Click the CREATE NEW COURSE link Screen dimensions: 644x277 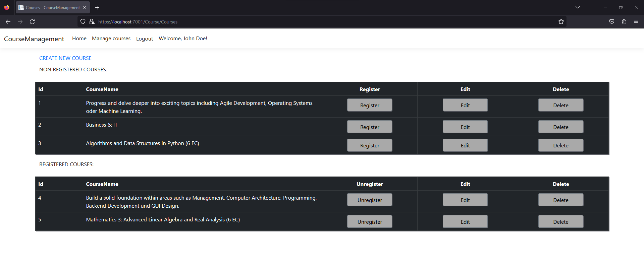pos(65,58)
